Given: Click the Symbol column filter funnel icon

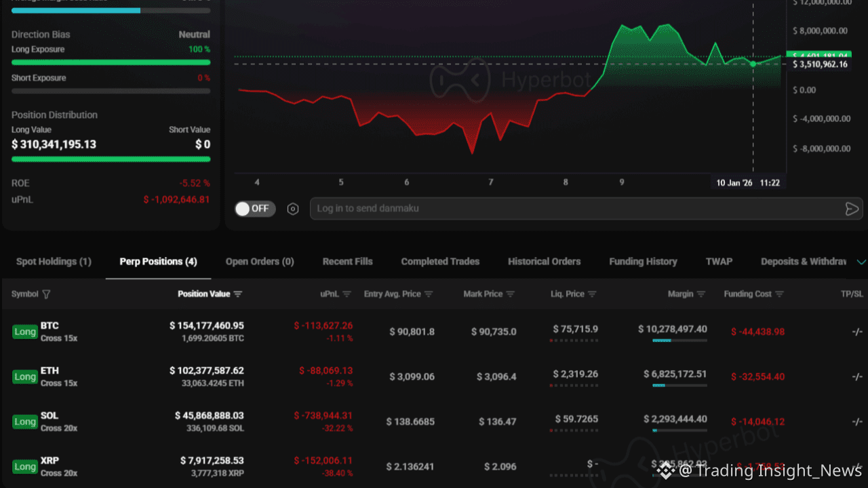Looking at the screenshot, I should click(46, 294).
